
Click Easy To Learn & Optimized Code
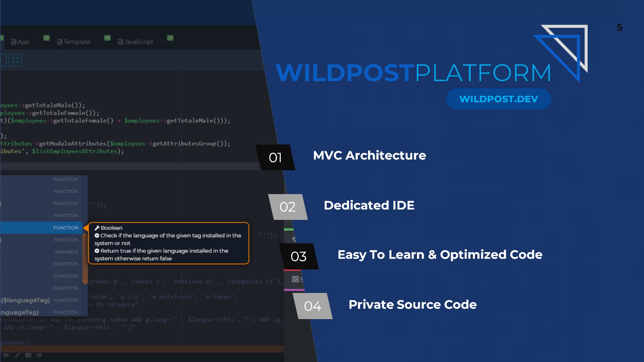pos(440,255)
